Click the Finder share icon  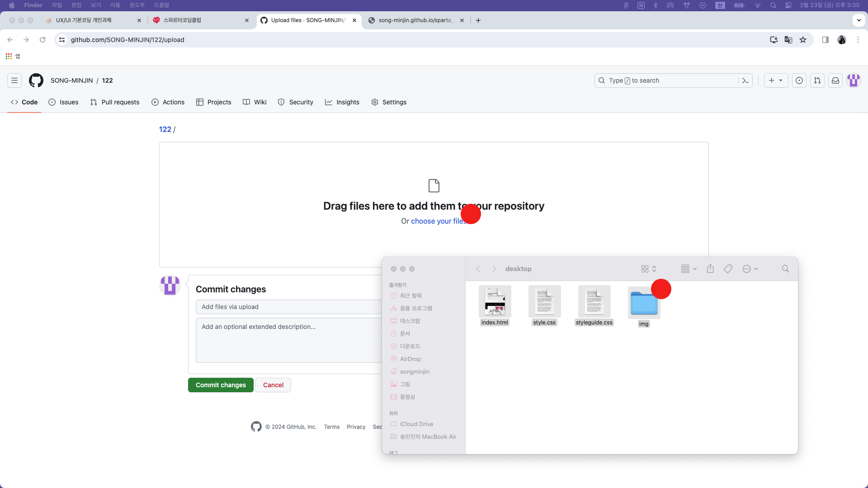click(710, 269)
